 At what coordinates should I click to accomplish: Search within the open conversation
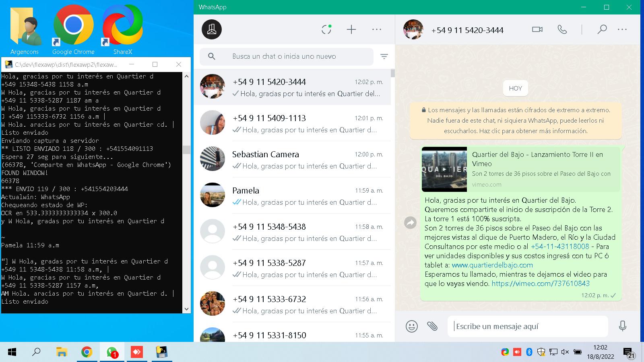coord(602,29)
